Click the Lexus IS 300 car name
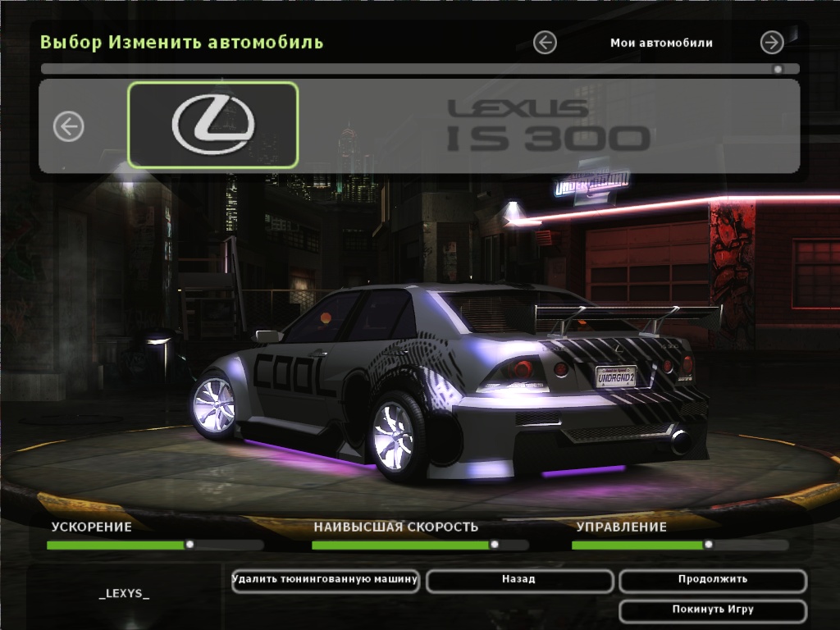The height and width of the screenshot is (630, 840). (548, 126)
